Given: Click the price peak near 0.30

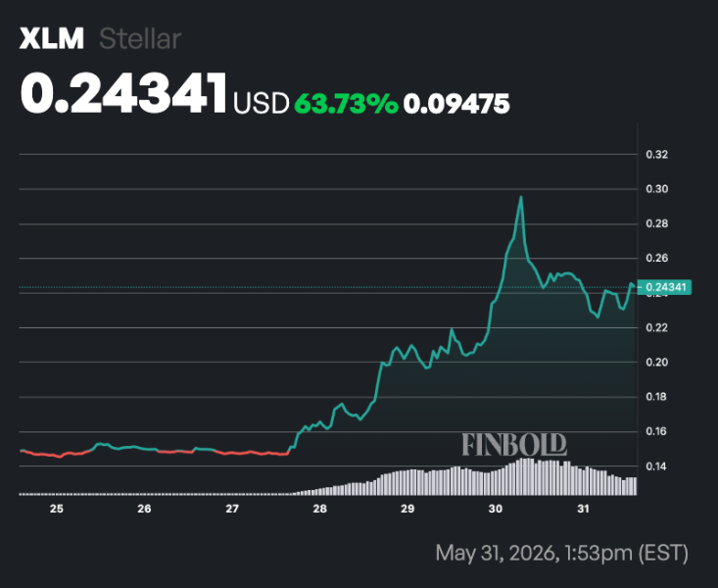Looking at the screenshot, I should 521,198.
